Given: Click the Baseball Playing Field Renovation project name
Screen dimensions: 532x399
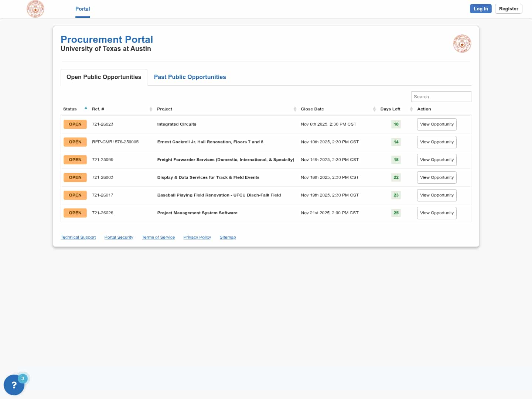Looking at the screenshot, I should [x=219, y=195].
